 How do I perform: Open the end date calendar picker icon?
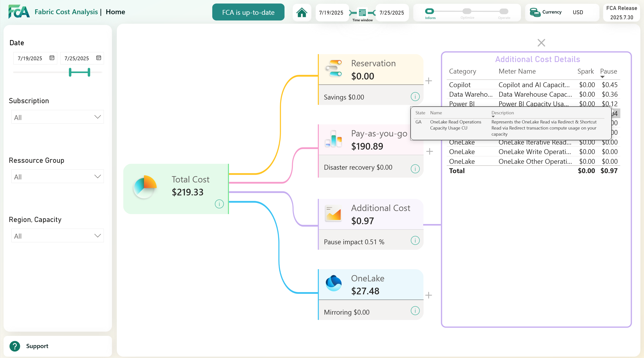tap(98, 58)
